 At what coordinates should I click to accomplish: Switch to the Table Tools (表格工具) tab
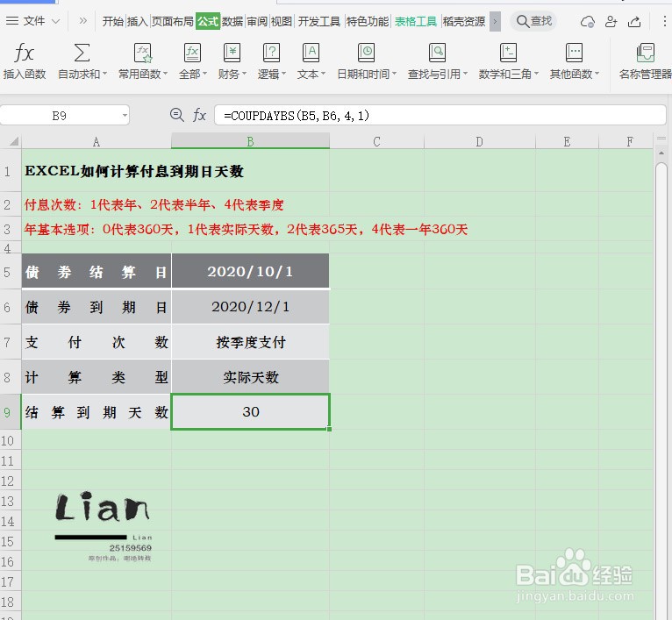tap(415, 21)
